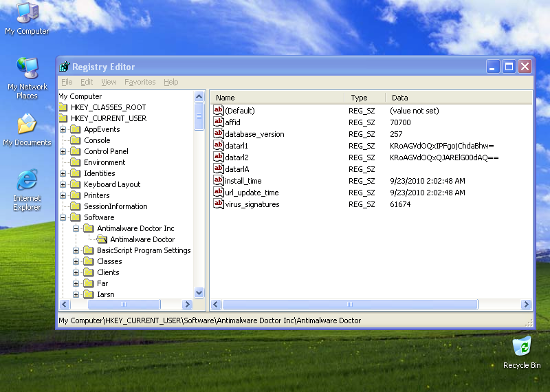
Task: Sort values by Name column header
Action: (x=277, y=98)
